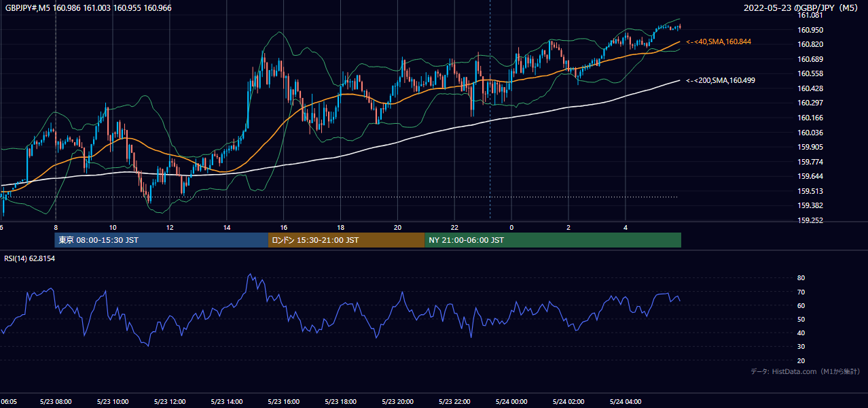
Task: Click the 東京 08:00-15:30 JST session bar
Action: coord(162,240)
